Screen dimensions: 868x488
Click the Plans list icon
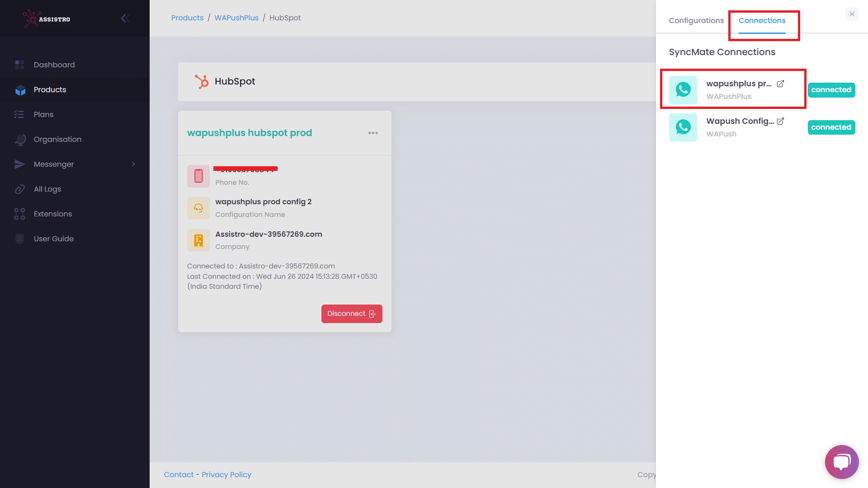coord(19,114)
